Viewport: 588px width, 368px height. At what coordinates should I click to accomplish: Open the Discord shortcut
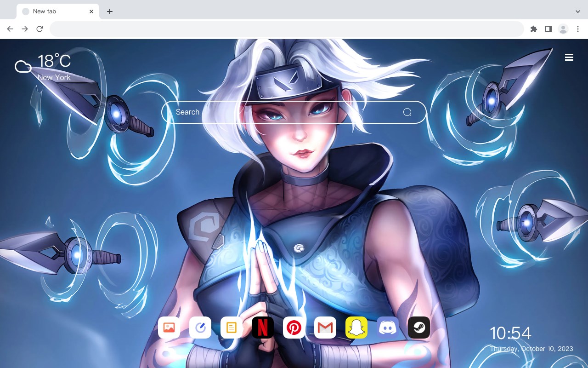pos(388,328)
